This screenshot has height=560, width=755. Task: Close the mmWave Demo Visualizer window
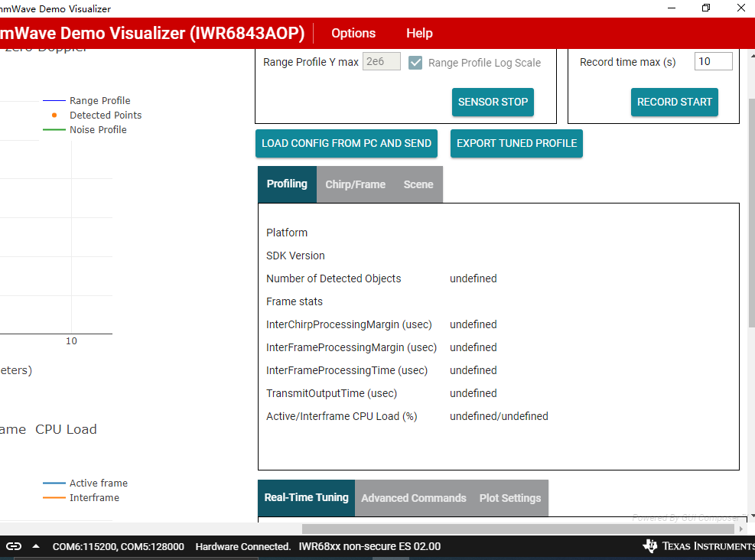pos(741,8)
